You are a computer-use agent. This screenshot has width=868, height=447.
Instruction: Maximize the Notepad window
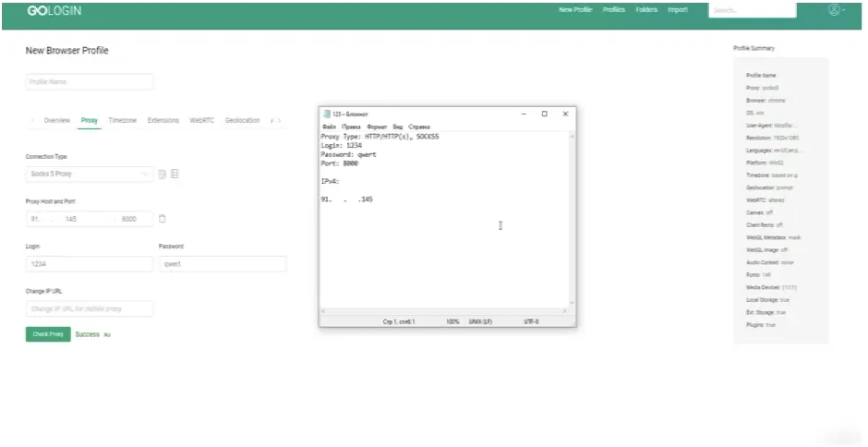pyautogui.click(x=544, y=114)
